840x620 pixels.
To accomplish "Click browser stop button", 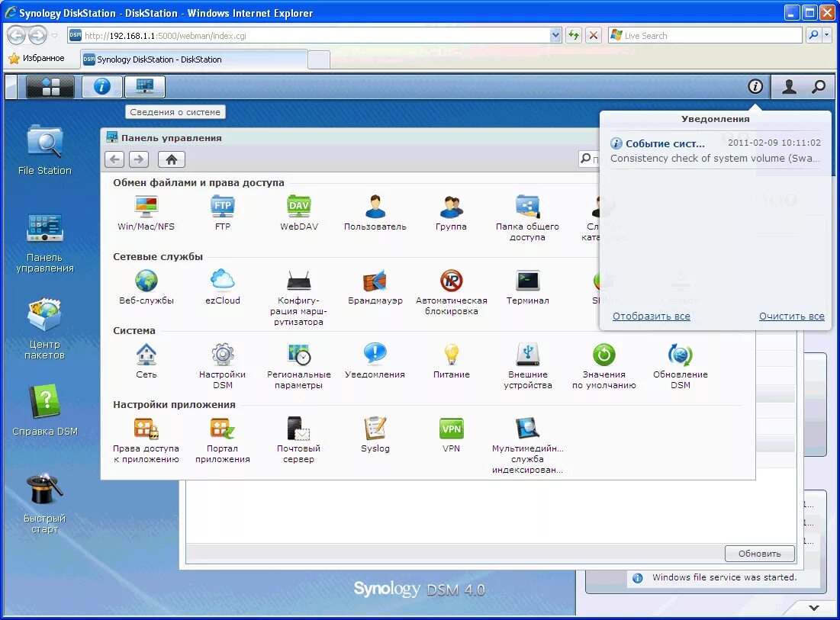I will pyautogui.click(x=594, y=36).
